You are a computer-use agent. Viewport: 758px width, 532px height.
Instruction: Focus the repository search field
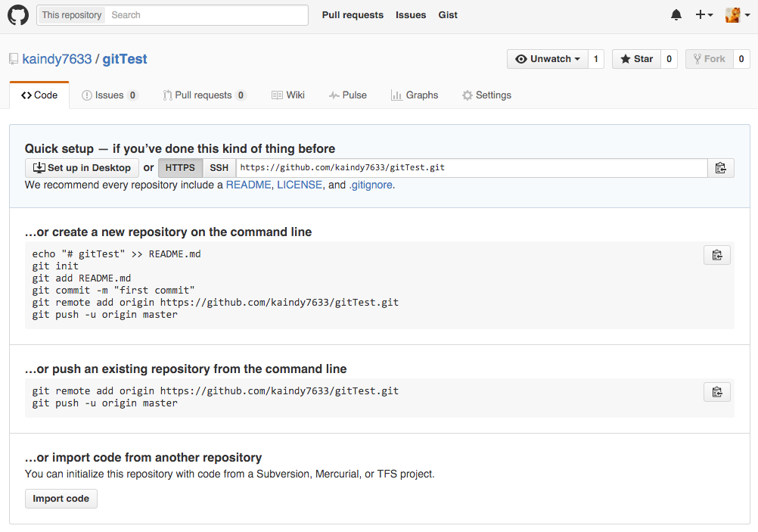tap(206, 15)
